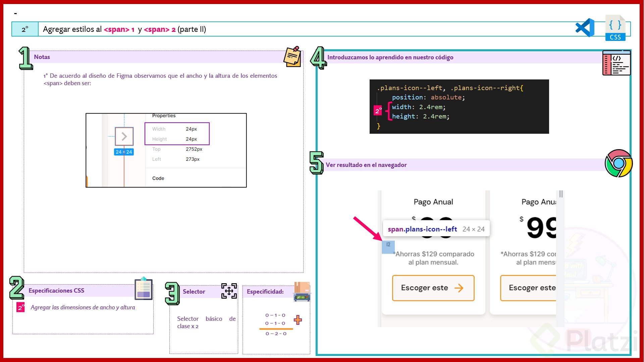
Task: Select the Notas section header
Action: coord(42,57)
